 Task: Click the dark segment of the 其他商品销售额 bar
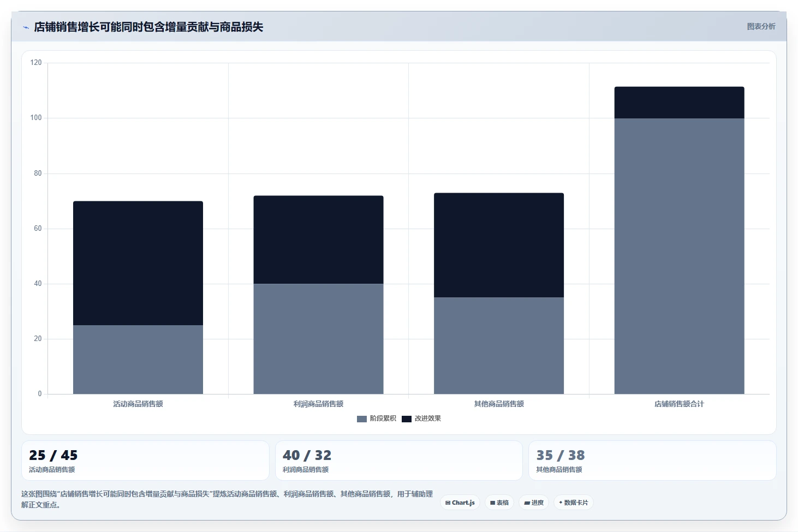click(x=499, y=245)
